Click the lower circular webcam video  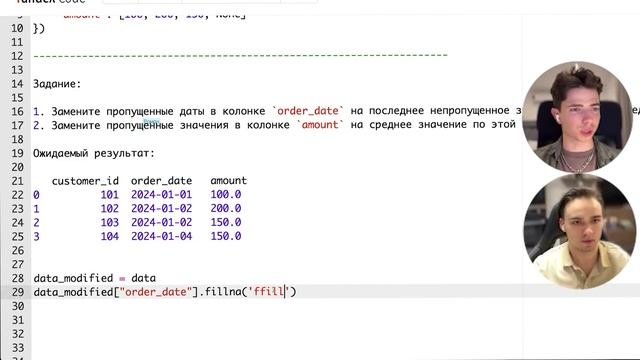[x=580, y=231]
